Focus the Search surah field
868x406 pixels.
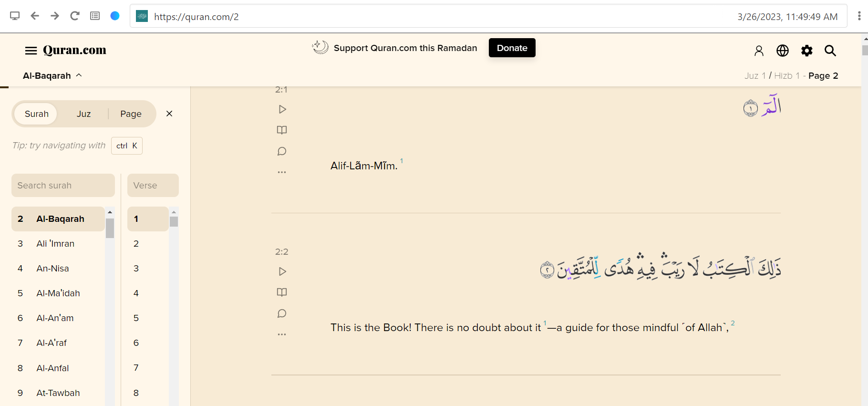63,185
